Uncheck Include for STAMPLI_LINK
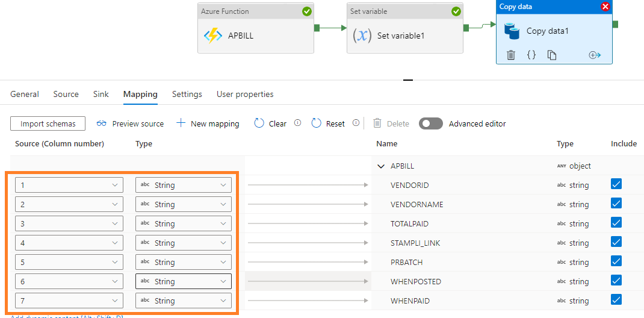 [616, 242]
